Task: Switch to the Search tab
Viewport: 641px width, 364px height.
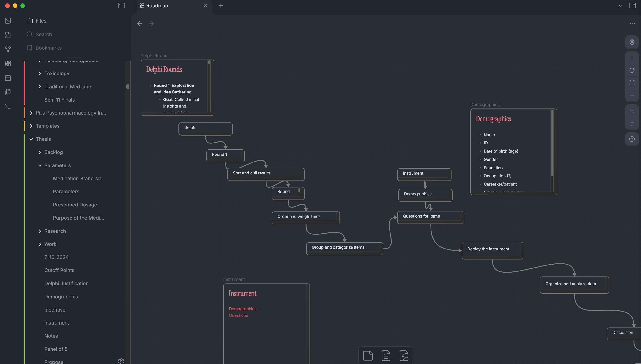Action: point(39,34)
